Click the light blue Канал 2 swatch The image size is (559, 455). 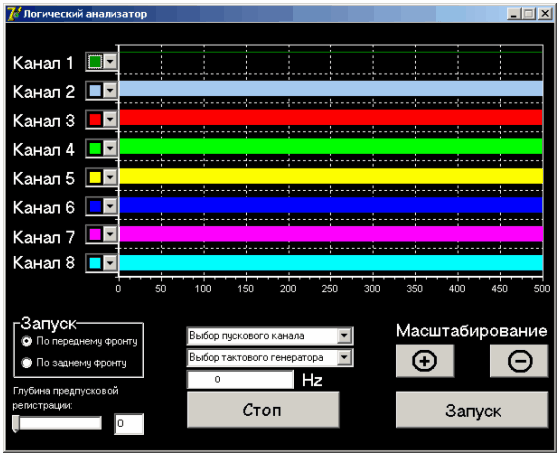pyautogui.click(x=95, y=91)
